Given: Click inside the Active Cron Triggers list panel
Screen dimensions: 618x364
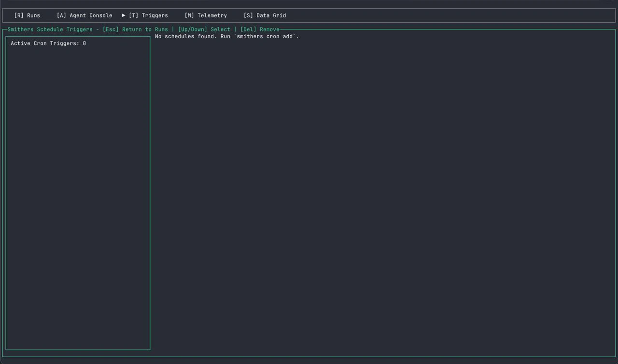Looking at the screenshot, I should (77, 193).
